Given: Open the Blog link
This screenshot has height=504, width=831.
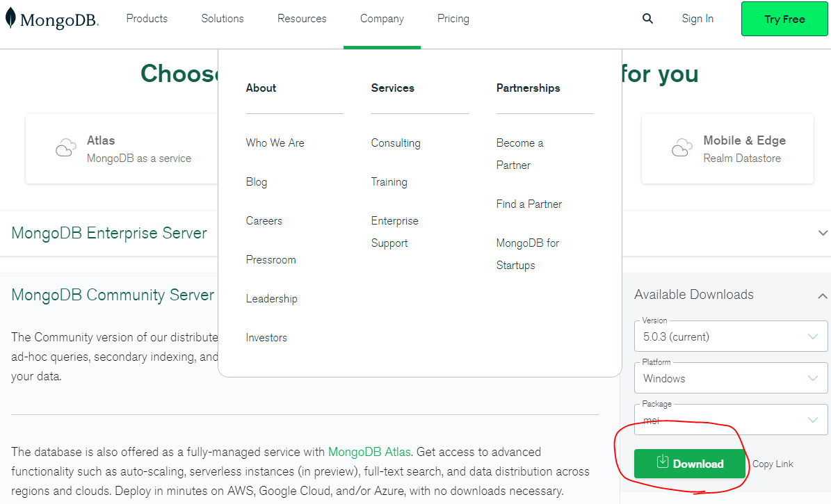Looking at the screenshot, I should coord(257,182).
